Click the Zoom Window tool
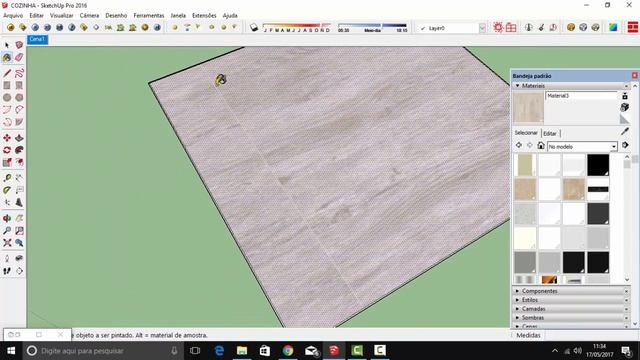This screenshot has height=360, width=640. 19,231
